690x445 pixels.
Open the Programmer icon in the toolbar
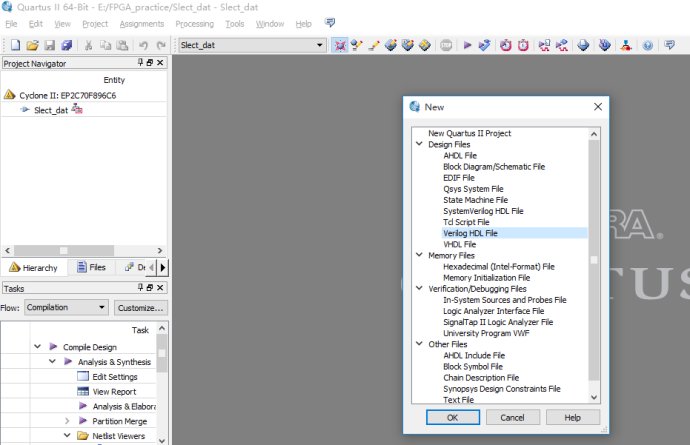point(605,45)
